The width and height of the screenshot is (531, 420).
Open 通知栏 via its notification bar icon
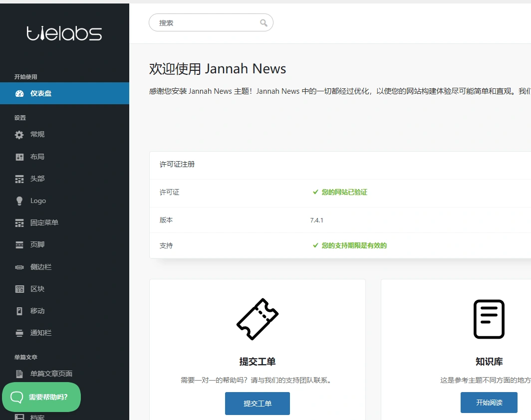tap(19, 333)
